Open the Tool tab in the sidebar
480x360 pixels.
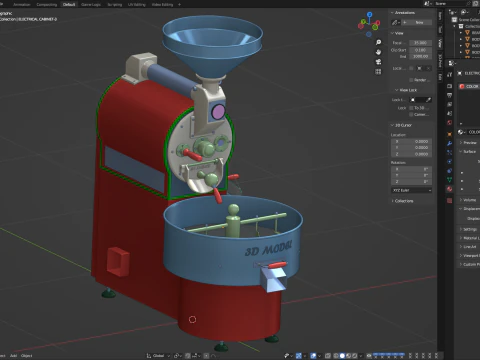click(x=440, y=29)
